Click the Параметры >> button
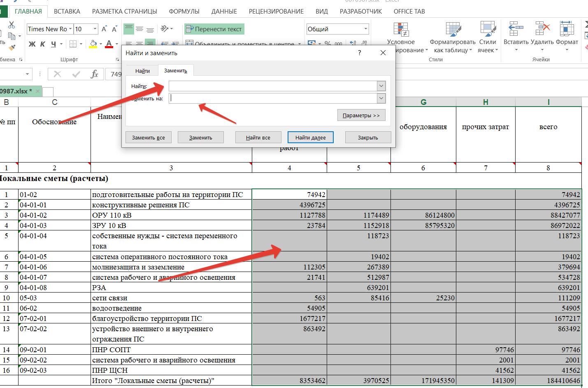 pos(361,115)
